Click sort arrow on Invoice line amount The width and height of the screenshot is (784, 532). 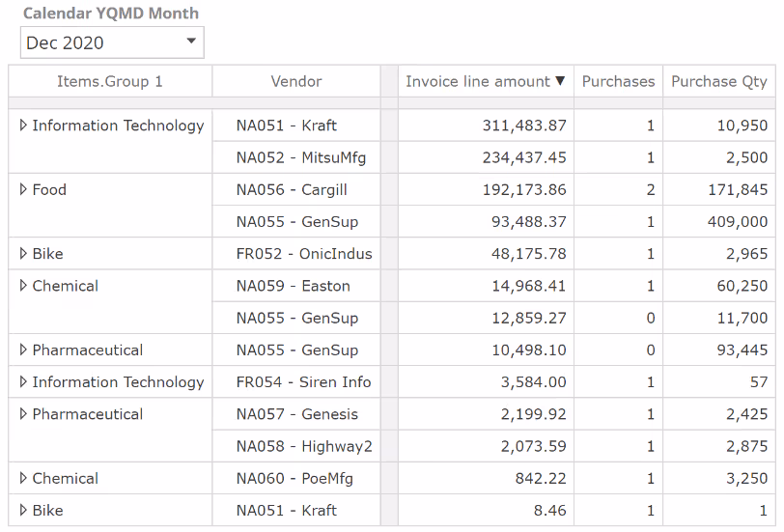click(x=560, y=82)
